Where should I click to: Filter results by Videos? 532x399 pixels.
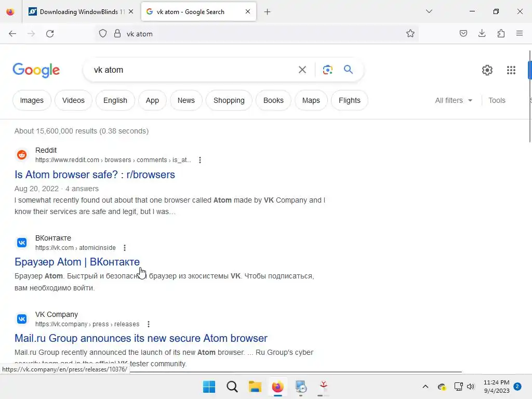73,100
